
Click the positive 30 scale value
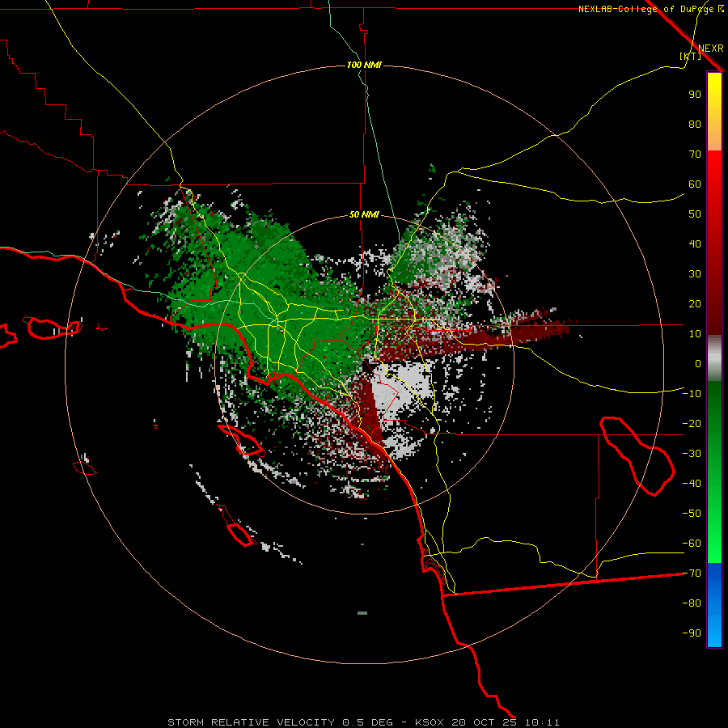[695, 274]
